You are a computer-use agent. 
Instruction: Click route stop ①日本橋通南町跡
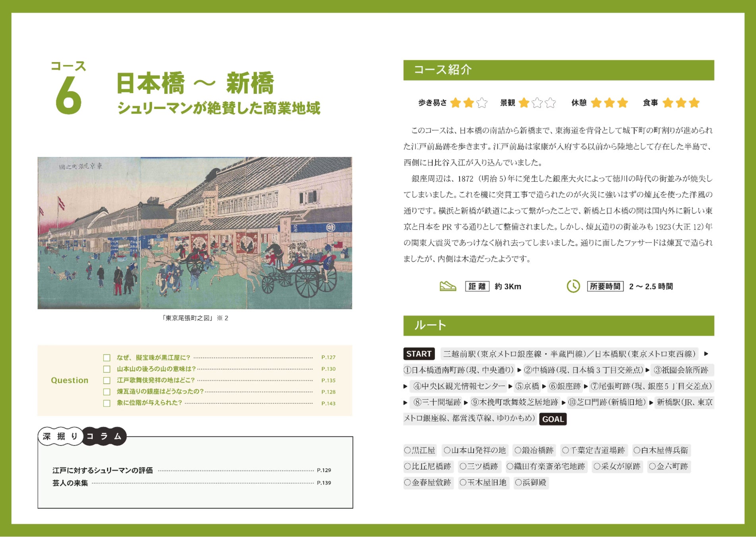pos(459,370)
